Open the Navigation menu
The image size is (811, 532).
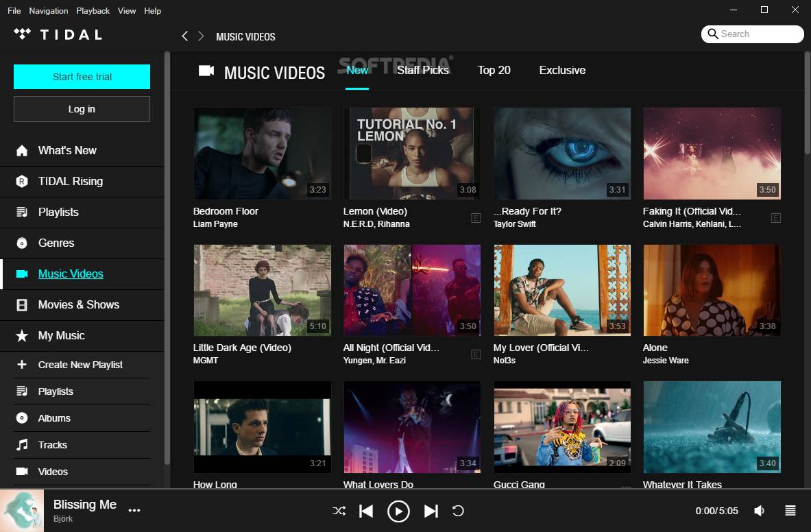48,10
